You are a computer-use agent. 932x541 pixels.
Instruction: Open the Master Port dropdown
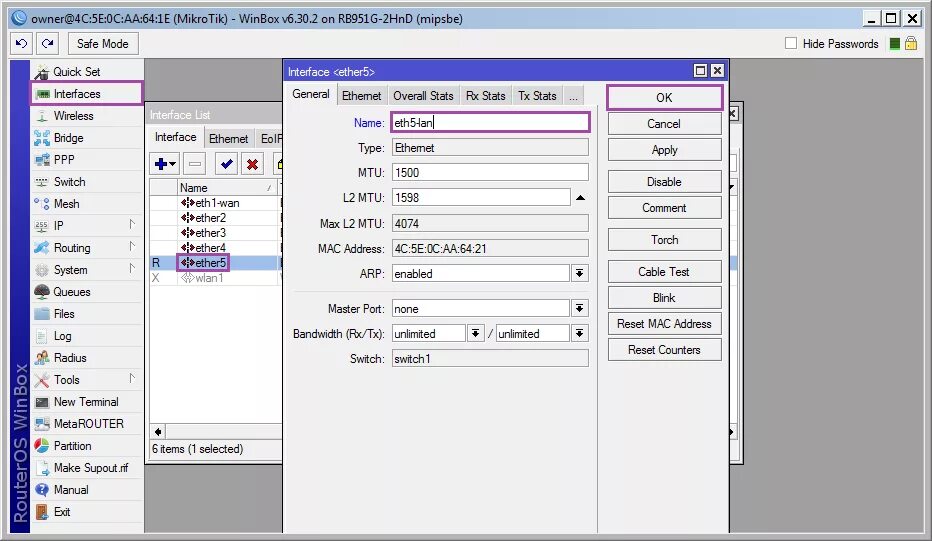(x=580, y=309)
